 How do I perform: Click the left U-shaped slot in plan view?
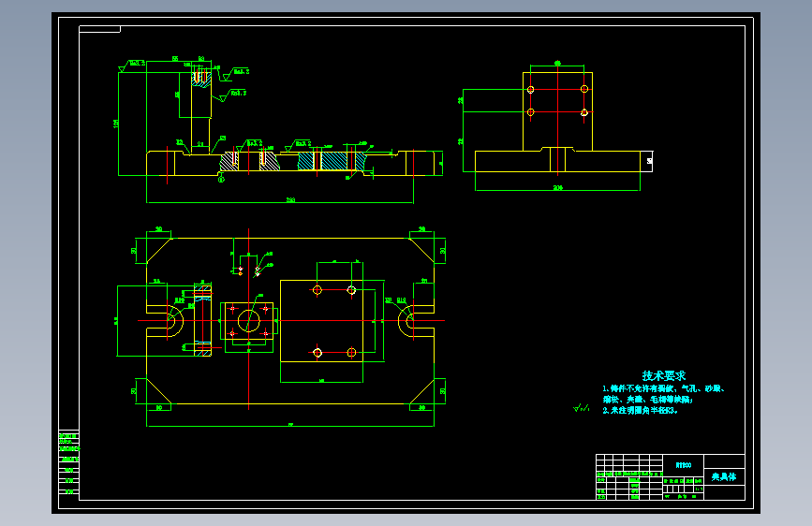[165, 321]
